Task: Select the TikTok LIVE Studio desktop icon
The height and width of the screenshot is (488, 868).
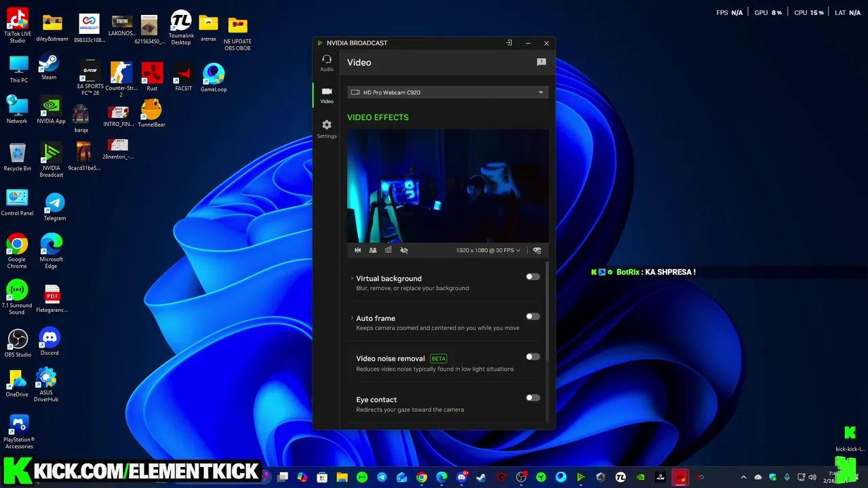Action: [18, 26]
